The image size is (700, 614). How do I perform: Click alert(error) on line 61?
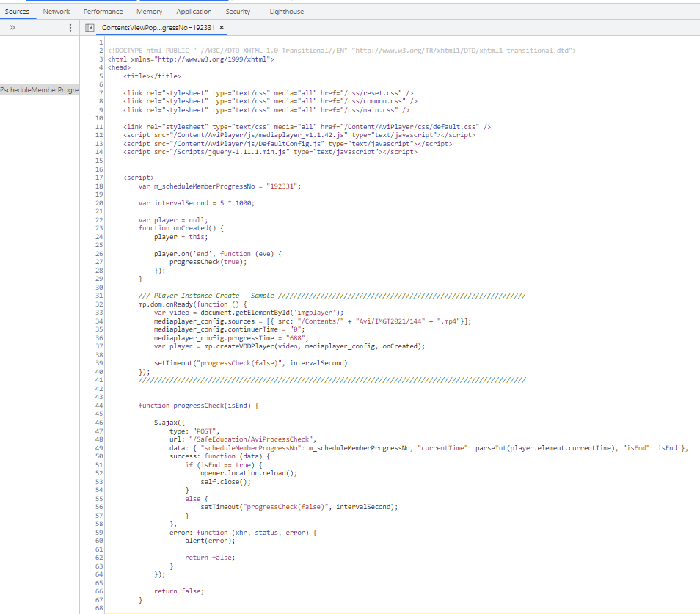click(208, 541)
